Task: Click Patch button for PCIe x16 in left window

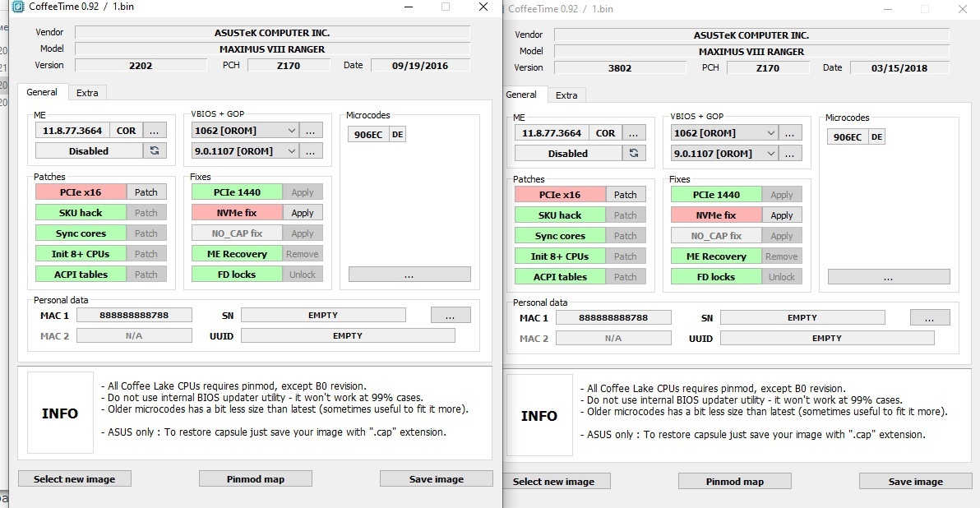Action: pyautogui.click(x=146, y=192)
